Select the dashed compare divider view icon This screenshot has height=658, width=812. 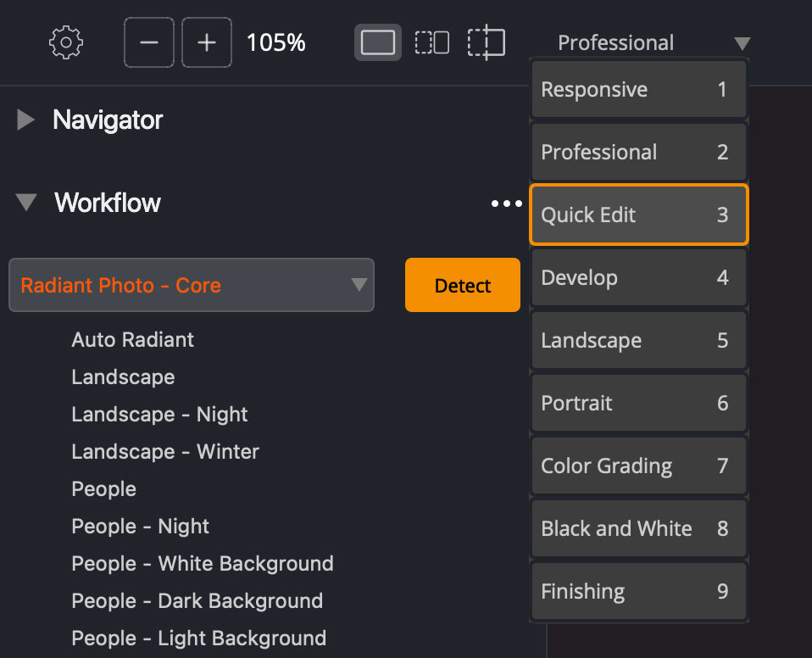(x=486, y=42)
